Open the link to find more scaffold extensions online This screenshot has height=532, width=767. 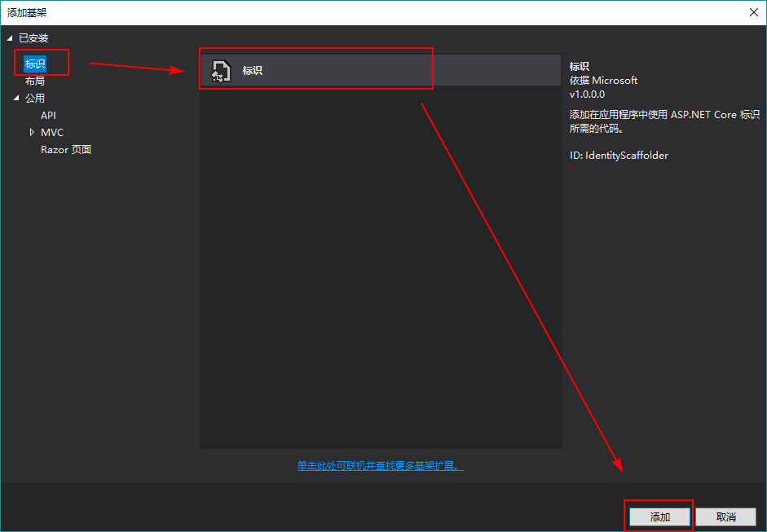pyautogui.click(x=380, y=464)
